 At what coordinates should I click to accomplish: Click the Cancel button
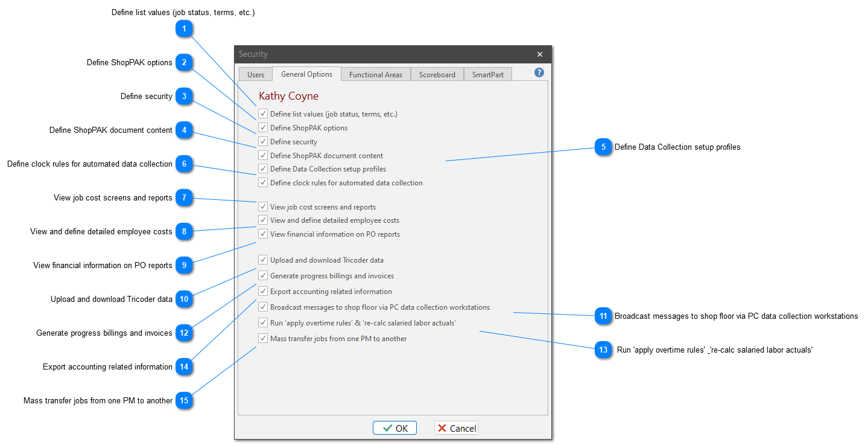(x=456, y=428)
